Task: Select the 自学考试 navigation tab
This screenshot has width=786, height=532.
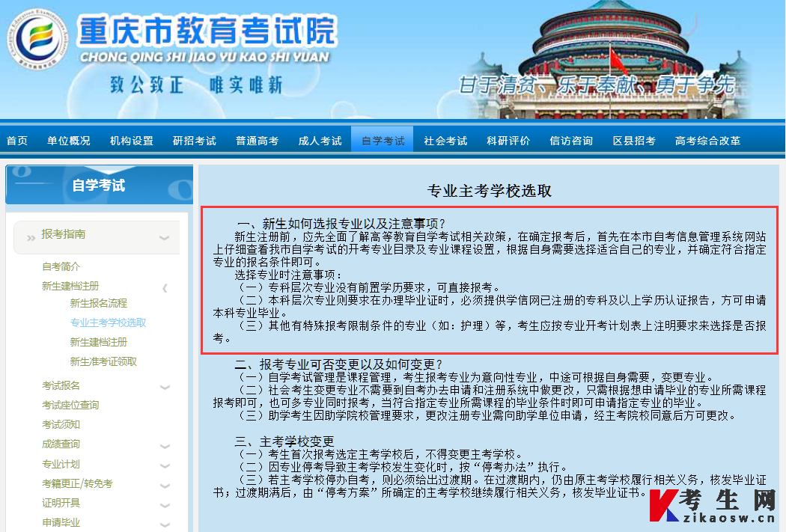Action: (383, 140)
